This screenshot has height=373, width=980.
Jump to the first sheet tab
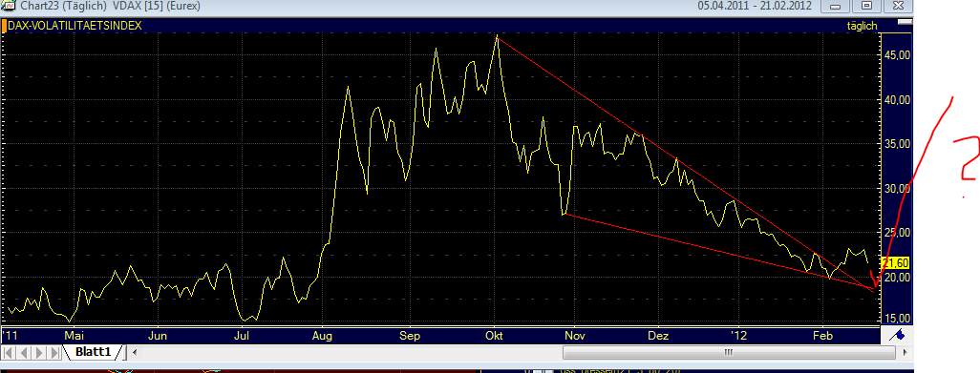(10, 352)
